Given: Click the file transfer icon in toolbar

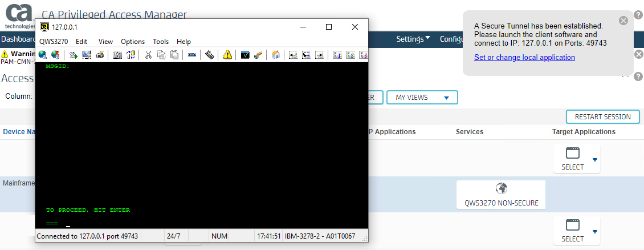Looking at the screenshot, I should coord(131,55).
